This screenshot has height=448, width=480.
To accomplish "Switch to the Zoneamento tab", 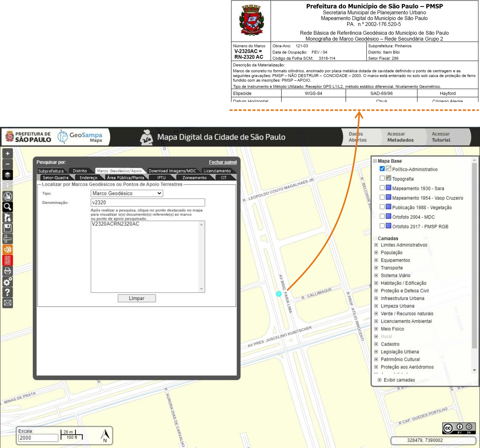I will pos(194,178).
